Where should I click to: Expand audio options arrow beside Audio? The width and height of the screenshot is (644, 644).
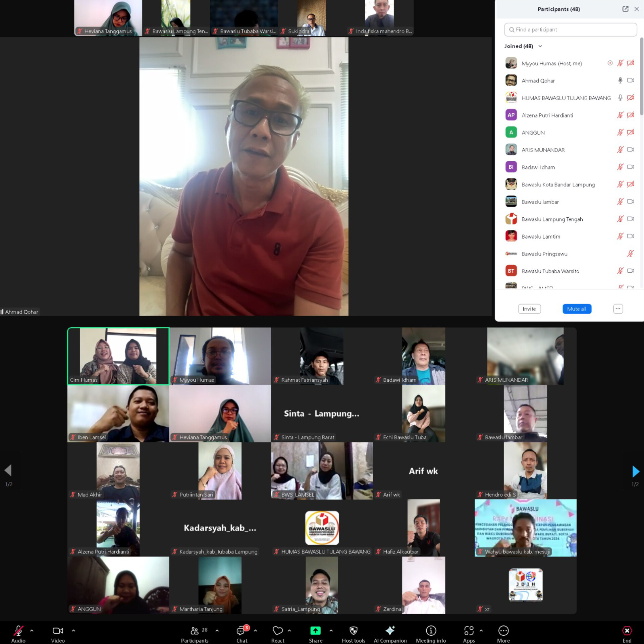click(x=32, y=631)
